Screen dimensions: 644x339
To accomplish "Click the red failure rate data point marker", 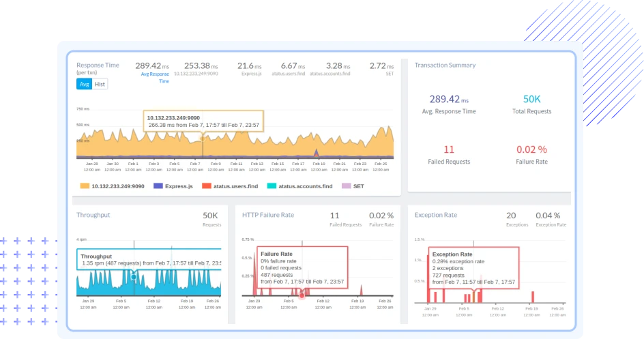I will coord(302,295).
